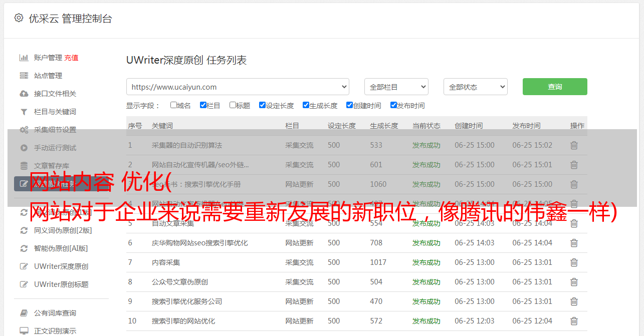This screenshot has width=644, height=336.
Task: Delete row 10 搜索引擎的网站优化 task
Action: click(574, 321)
